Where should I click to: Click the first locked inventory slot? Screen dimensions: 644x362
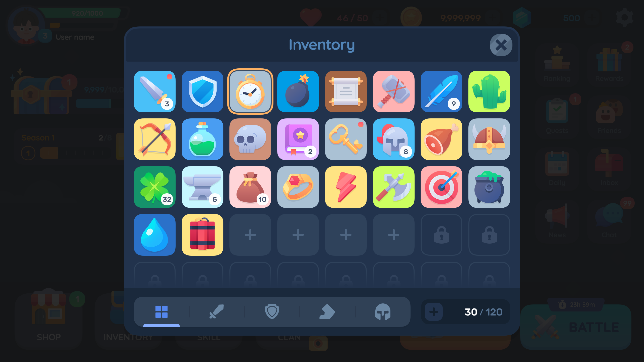tap(441, 235)
